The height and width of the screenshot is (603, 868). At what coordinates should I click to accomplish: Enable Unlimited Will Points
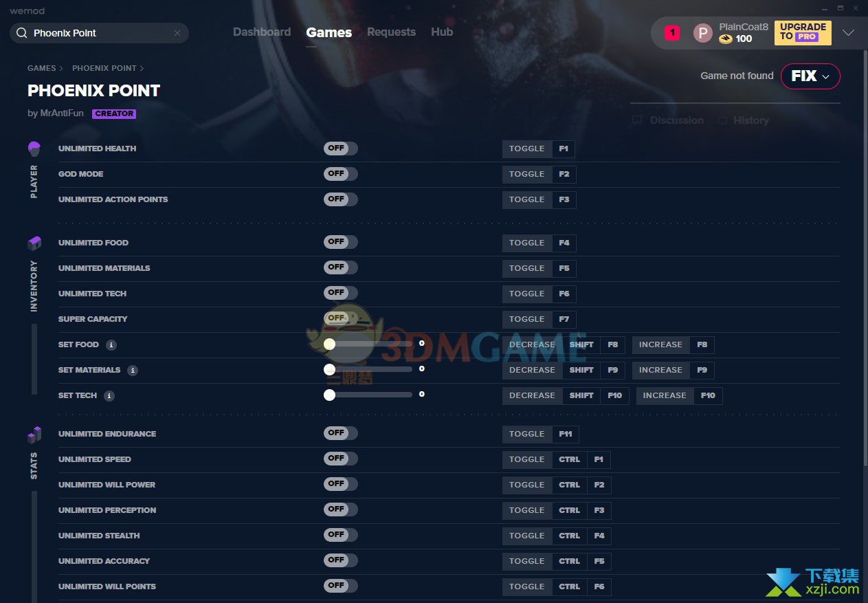pyautogui.click(x=341, y=586)
